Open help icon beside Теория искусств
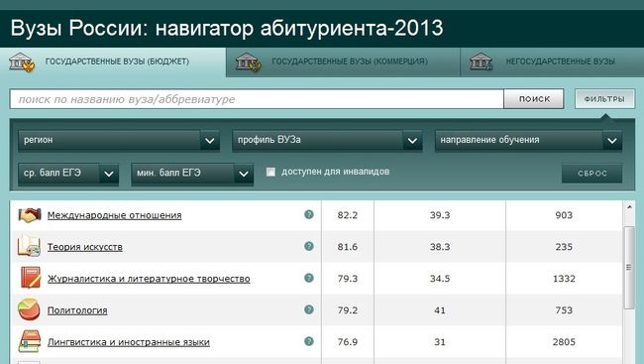644x364 pixels. (x=309, y=246)
